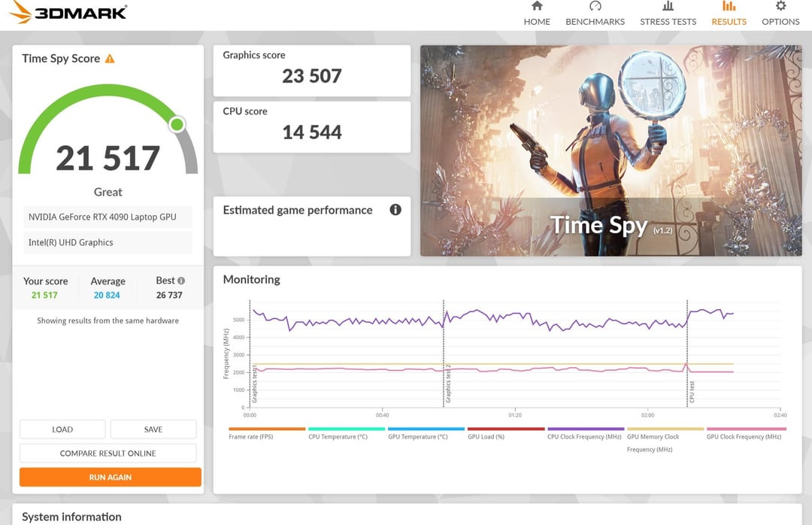Screen dimensions: 812x525
Task: Click COMPARE RESULT ONLINE button
Action: (108, 453)
